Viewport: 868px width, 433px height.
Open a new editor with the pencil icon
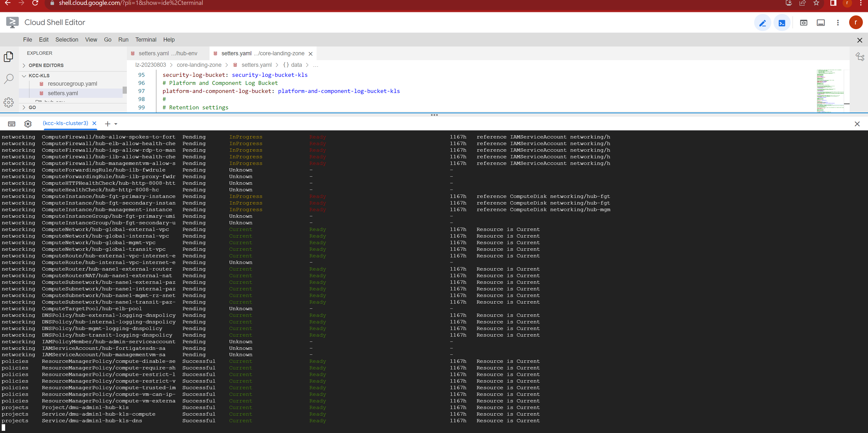point(763,23)
